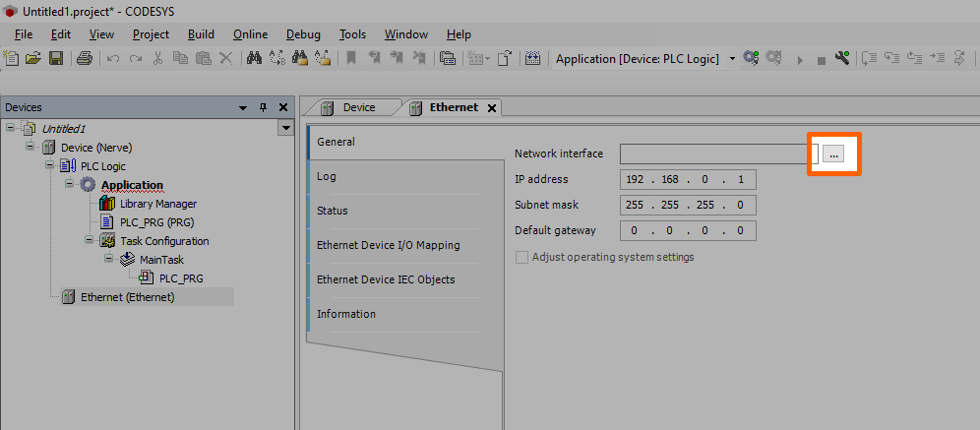Click the wrench build icon in toolbar
This screenshot has width=980, height=430.
click(841, 59)
